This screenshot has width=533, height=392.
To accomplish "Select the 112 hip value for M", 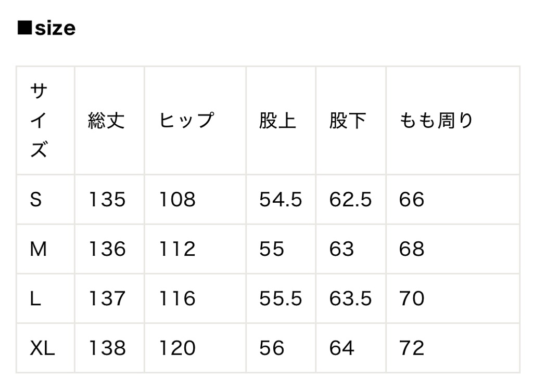I will pyautogui.click(x=177, y=249).
